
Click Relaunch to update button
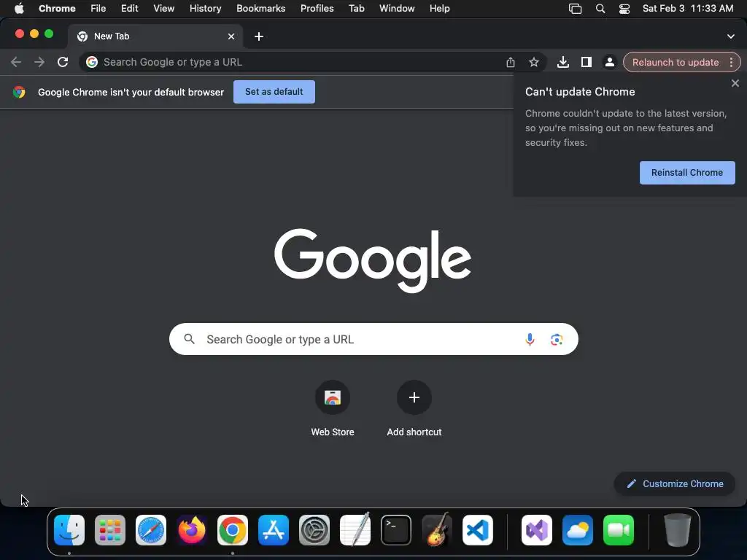[675, 63]
